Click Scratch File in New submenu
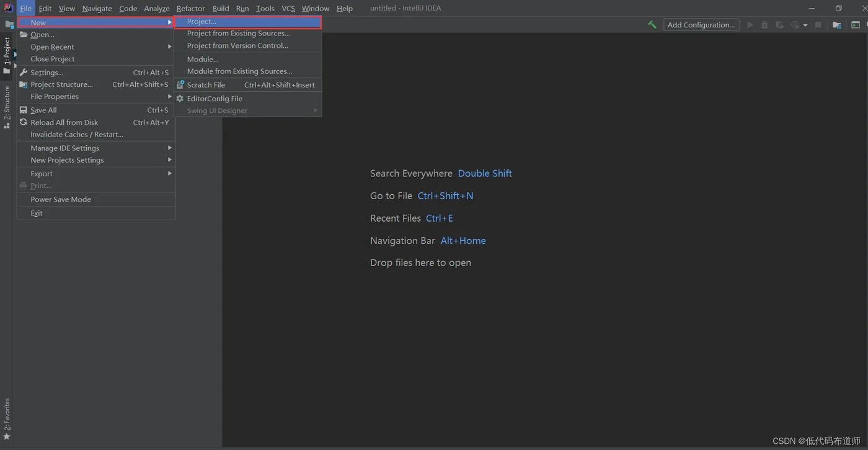The image size is (868, 450). [x=206, y=85]
